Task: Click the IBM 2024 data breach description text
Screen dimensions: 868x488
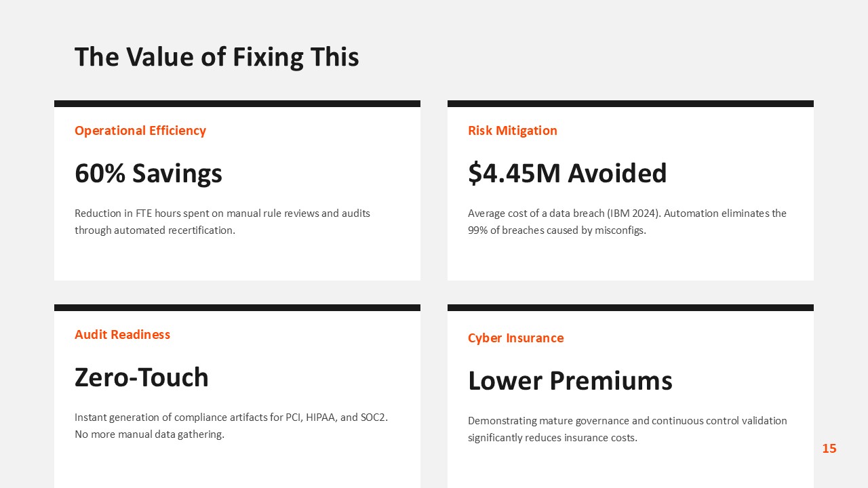Action: tap(627, 222)
